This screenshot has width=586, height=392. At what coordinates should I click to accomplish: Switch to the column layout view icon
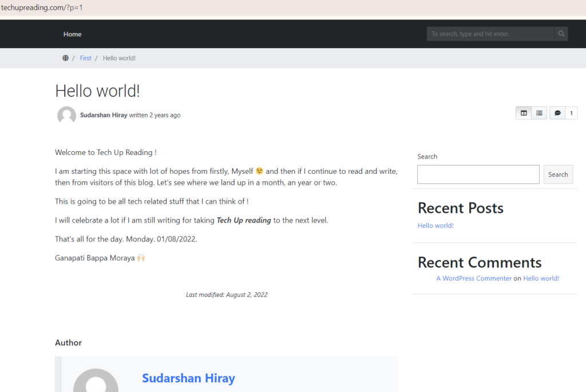click(x=524, y=113)
